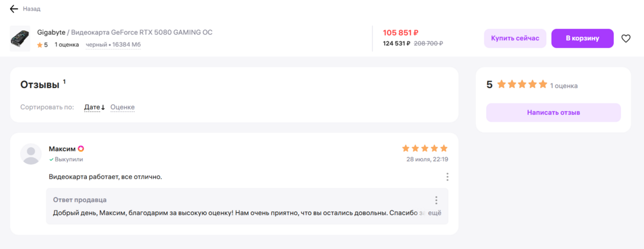Screen dimensions: 644x249
Task: Click the Назад link
Action: (x=31, y=9)
